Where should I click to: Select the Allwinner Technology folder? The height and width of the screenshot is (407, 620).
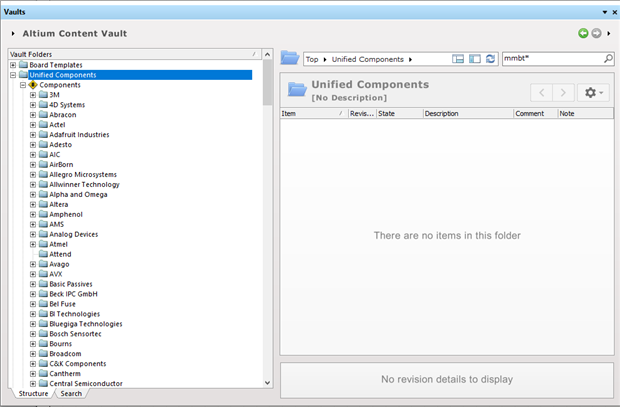tap(84, 184)
